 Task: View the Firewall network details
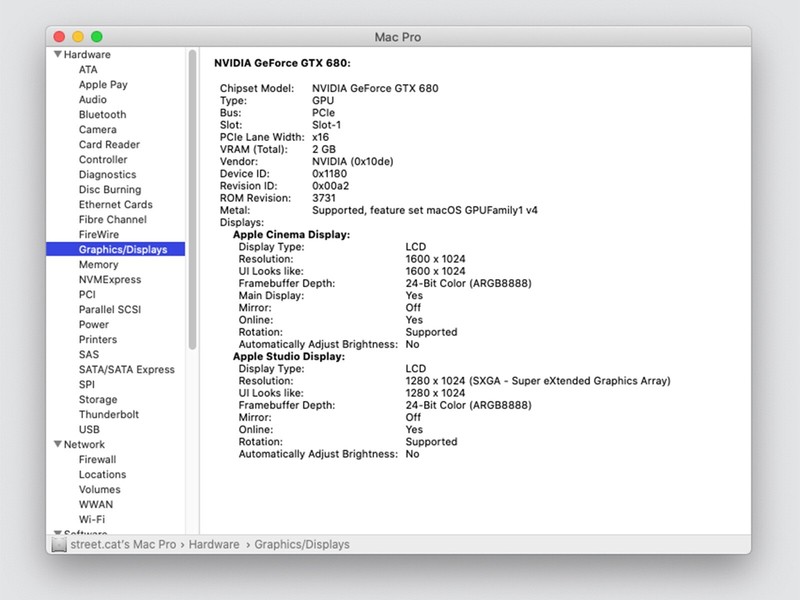pos(97,460)
